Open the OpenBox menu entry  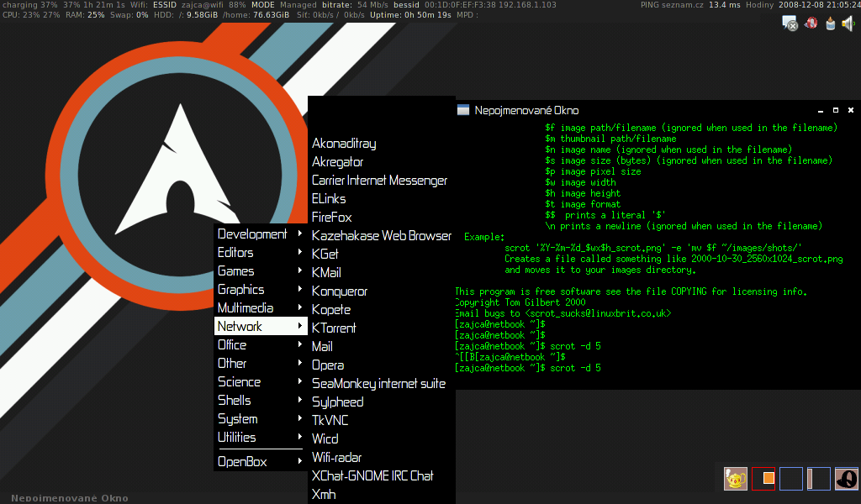pos(261,461)
